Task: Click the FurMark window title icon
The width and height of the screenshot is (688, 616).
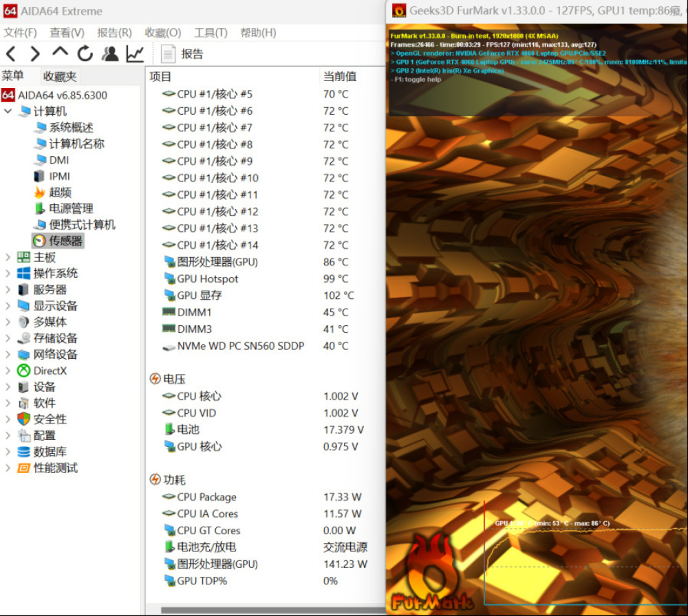Action: click(399, 10)
